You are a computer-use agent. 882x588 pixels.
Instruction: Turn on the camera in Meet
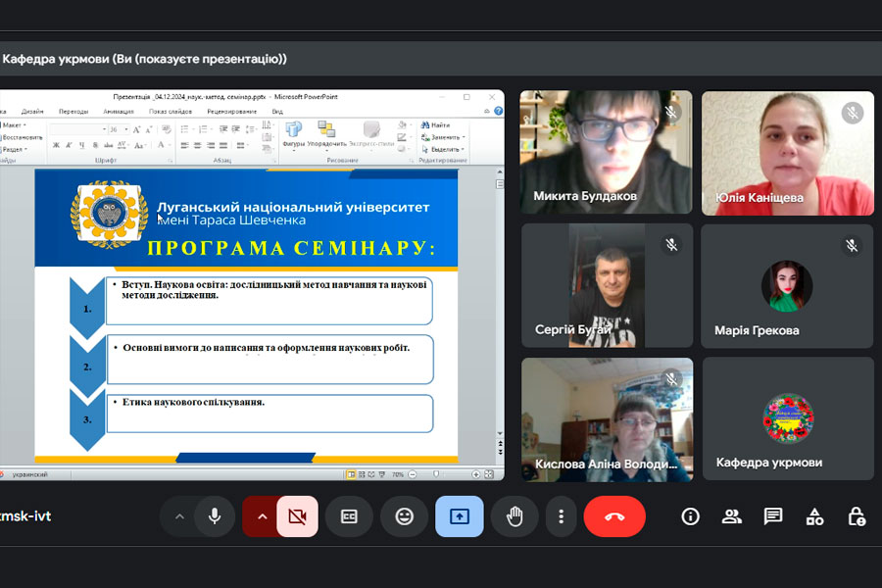(298, 516)
